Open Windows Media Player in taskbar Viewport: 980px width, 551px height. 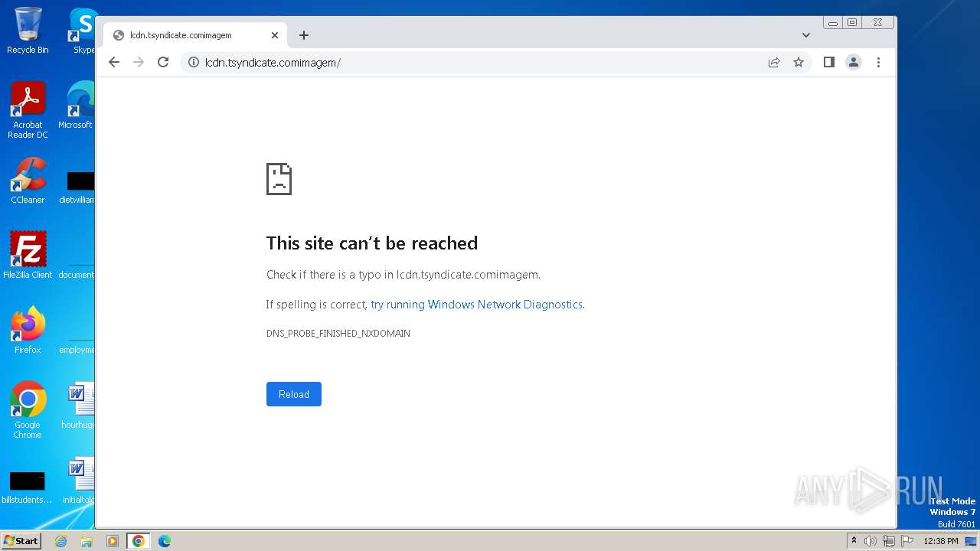click(x=112, y=541)
